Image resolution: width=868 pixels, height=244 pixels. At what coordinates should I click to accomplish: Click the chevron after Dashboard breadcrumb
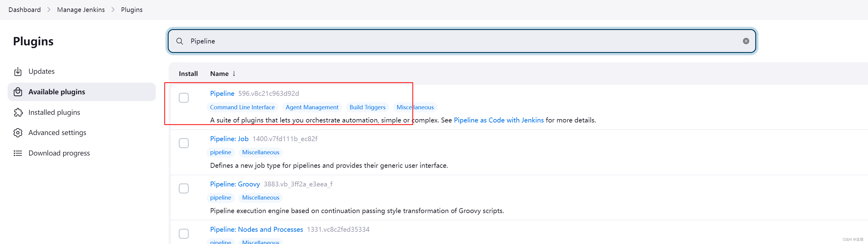(x=49, y=10)
